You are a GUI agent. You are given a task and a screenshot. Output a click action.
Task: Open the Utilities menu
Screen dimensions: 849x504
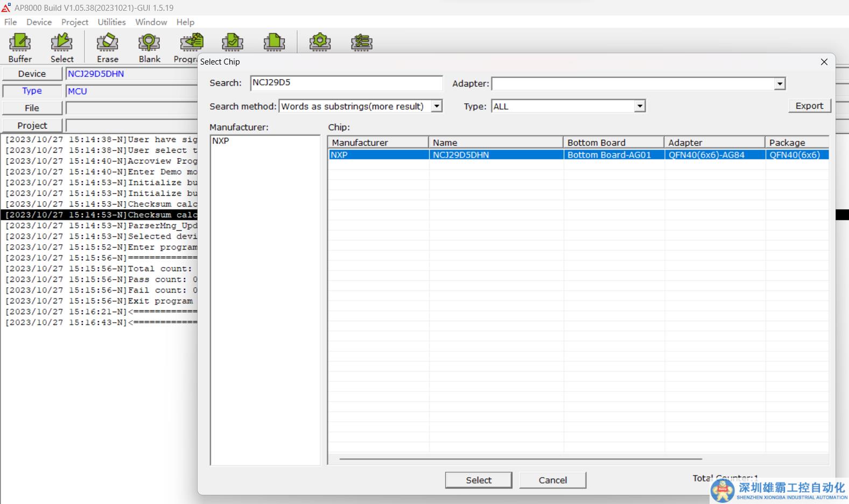coord(111,22)
